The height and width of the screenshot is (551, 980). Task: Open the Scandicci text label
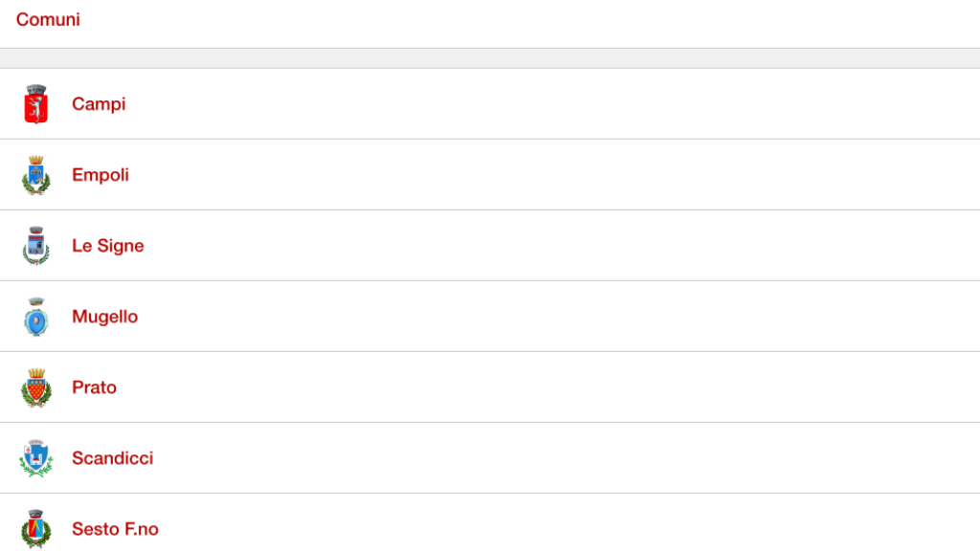pos(113,458)
